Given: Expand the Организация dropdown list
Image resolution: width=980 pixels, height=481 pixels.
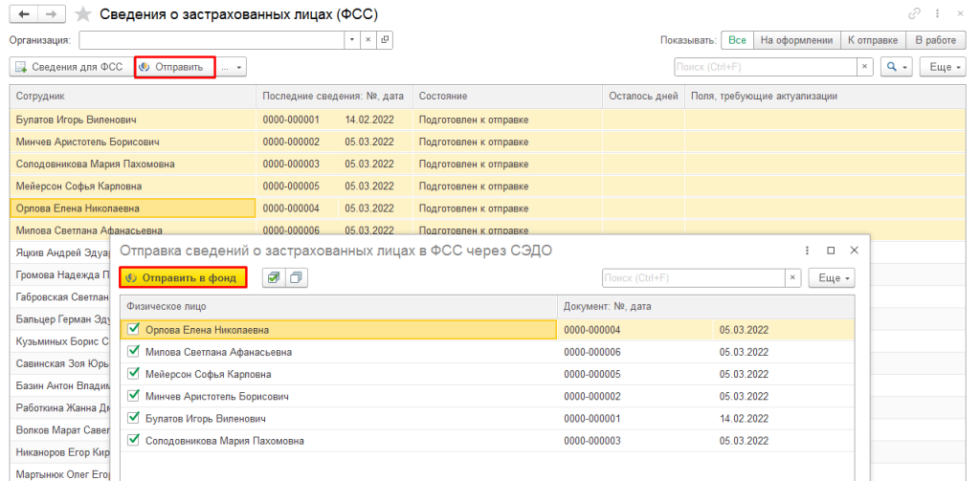Looking at the screenshot, I should 352,40.
